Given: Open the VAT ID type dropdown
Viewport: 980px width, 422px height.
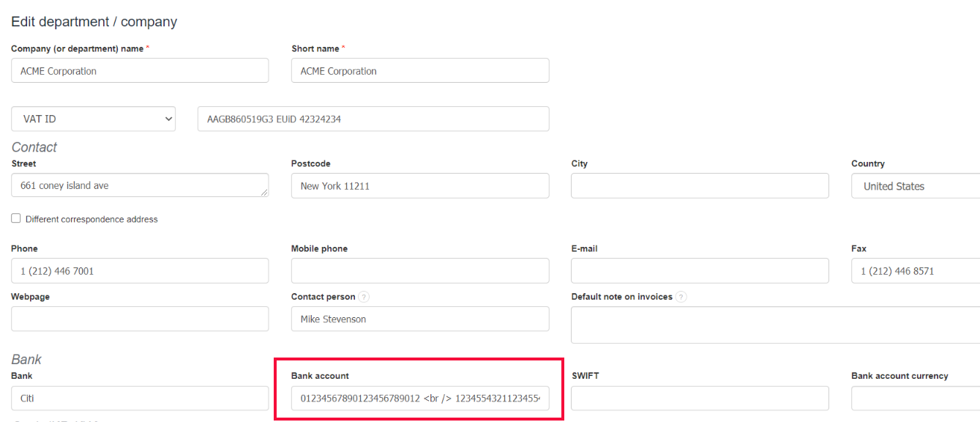Looking at the screenshot, I should click(x=93, y=119).
